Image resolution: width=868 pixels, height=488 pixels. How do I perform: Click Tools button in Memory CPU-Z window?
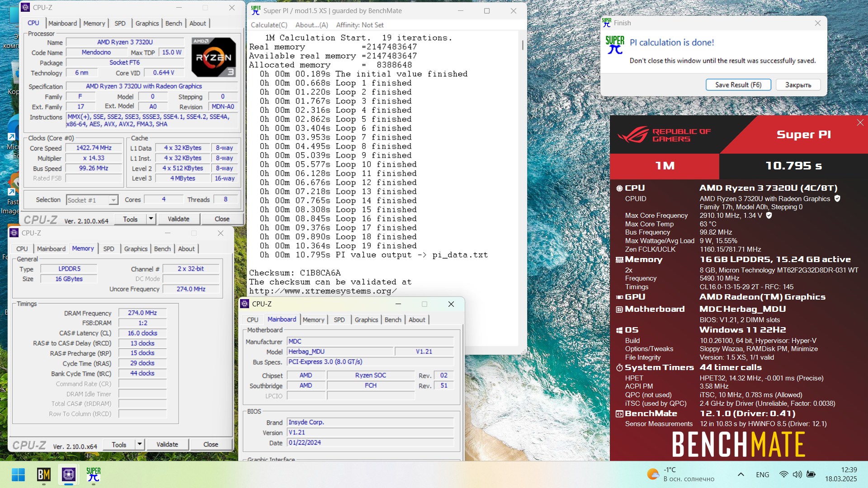pyautogui.click(x=119, y=445)
